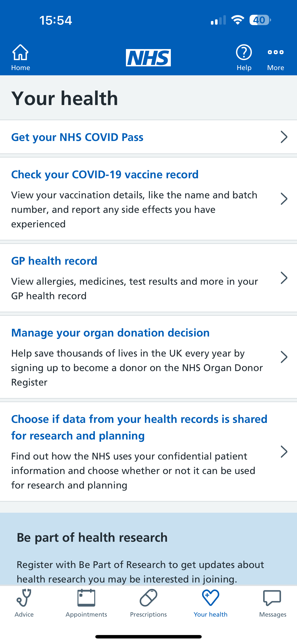Tap the battery indicator in the status bar
297x644 pixels.
point(260,20)
